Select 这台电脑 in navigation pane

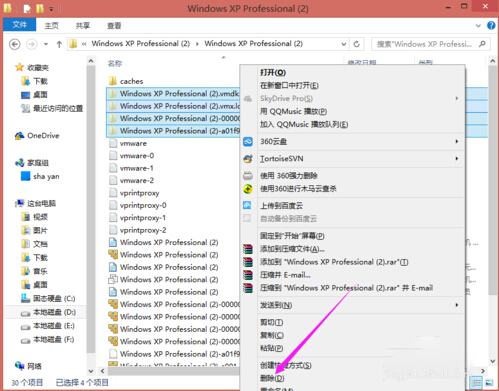click(x=41, y=203)
